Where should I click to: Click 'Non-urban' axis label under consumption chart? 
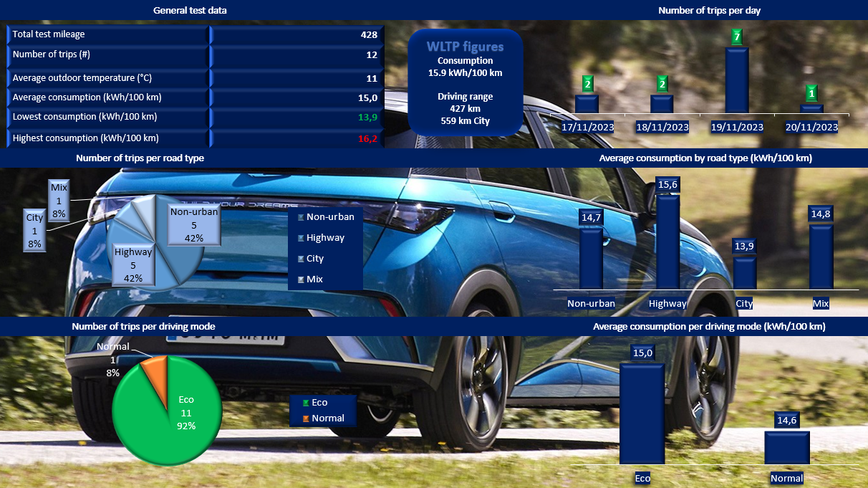click(x=592, y=303)
